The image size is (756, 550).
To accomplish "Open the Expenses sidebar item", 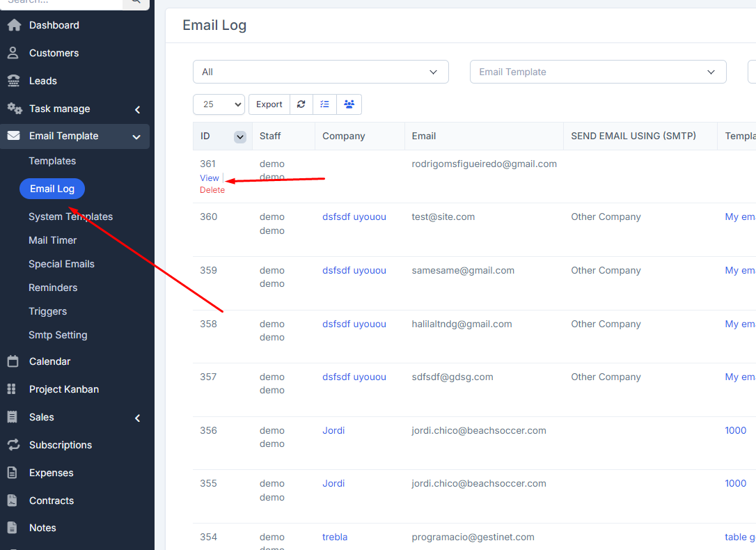I will coord(51,473).
